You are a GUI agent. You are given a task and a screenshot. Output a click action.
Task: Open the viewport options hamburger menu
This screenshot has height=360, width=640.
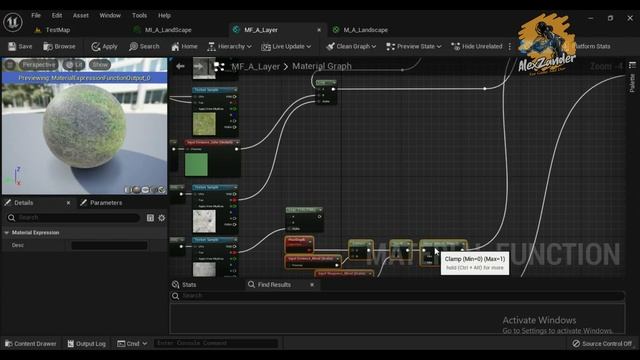coord(10,64)
